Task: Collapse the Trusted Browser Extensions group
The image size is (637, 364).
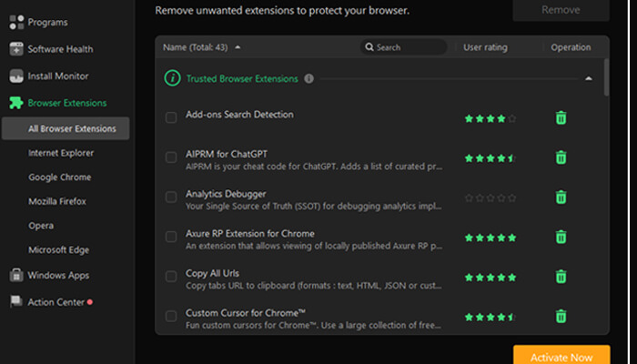Action: click(x=588, y=78)
